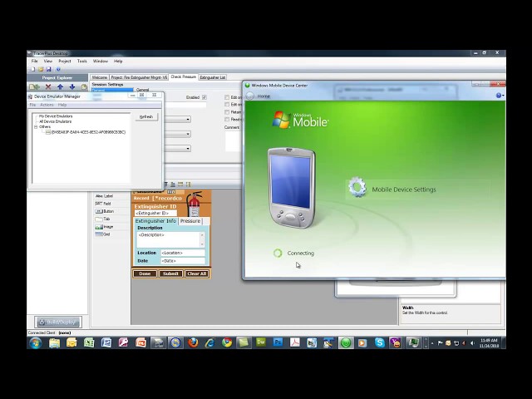This screenshot has width=532, height=399.
Task: Click the Mobile Device Settings link
Action: pyautogui.click(x=404, y=190)
